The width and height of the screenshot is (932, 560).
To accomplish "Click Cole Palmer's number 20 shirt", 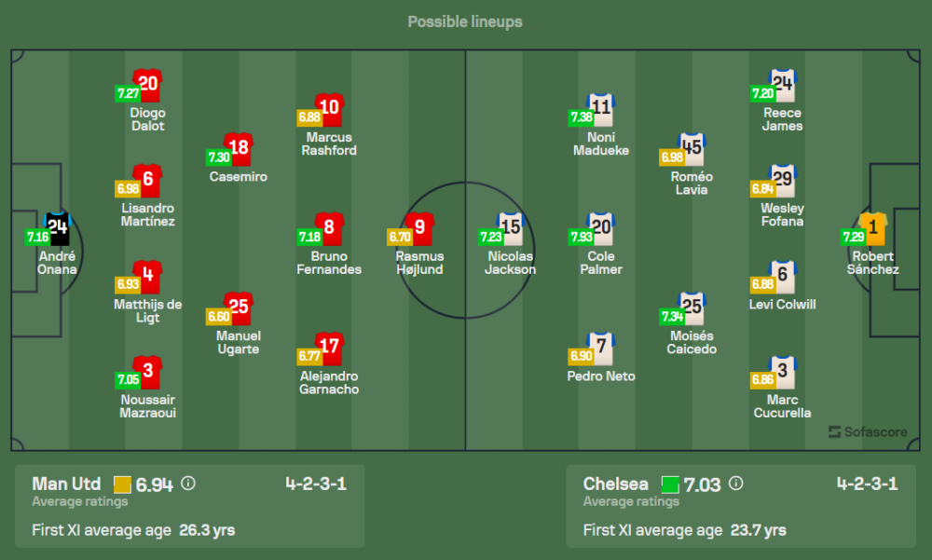I will tap(601, 228).
